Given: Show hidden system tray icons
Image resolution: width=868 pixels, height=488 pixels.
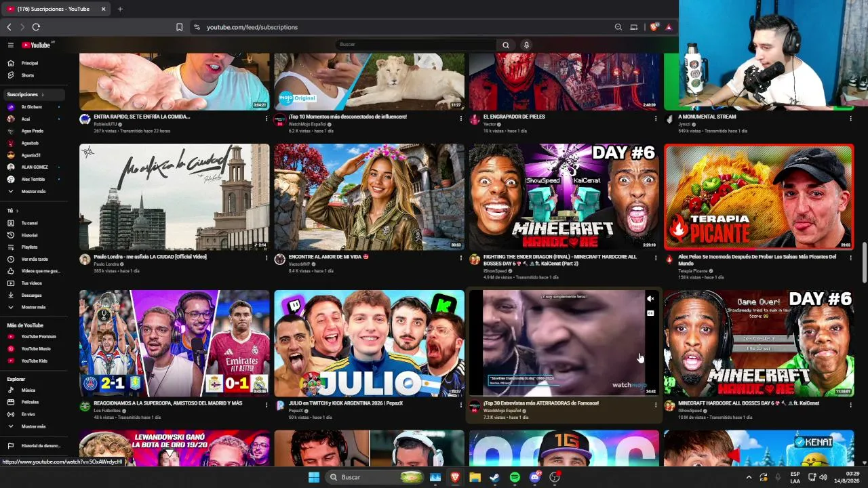Looking at the screenshot, I should point(749,477).
